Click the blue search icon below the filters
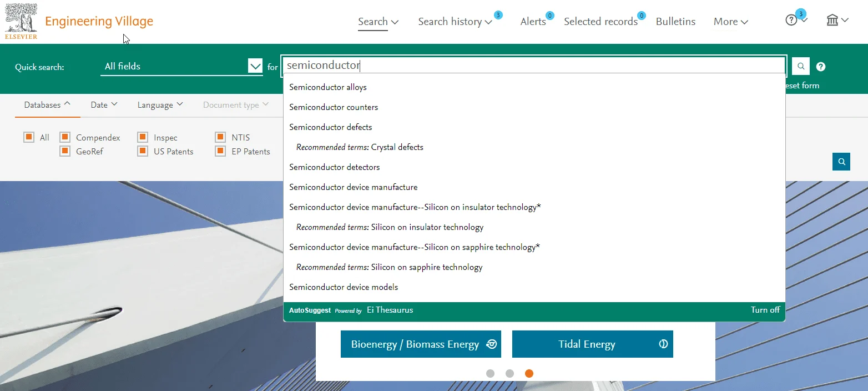The height and width of the screenshot is (391, 868). [x=841, y=162]
